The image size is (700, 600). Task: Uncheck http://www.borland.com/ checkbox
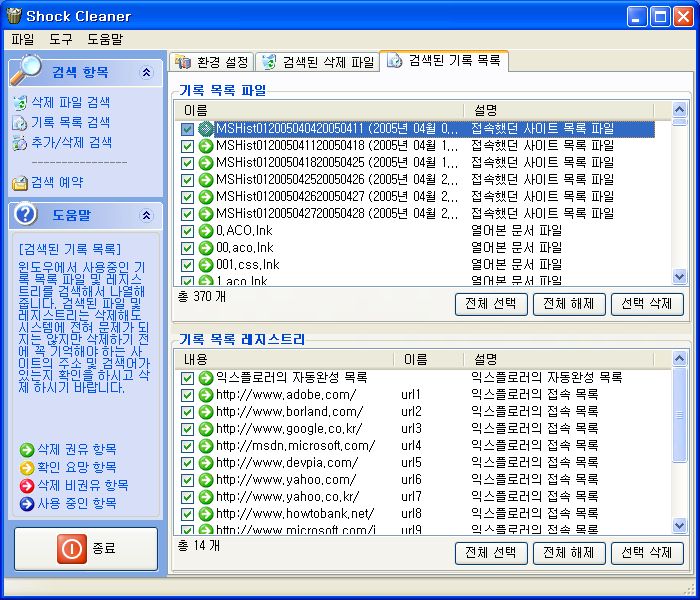pos(187,412)
